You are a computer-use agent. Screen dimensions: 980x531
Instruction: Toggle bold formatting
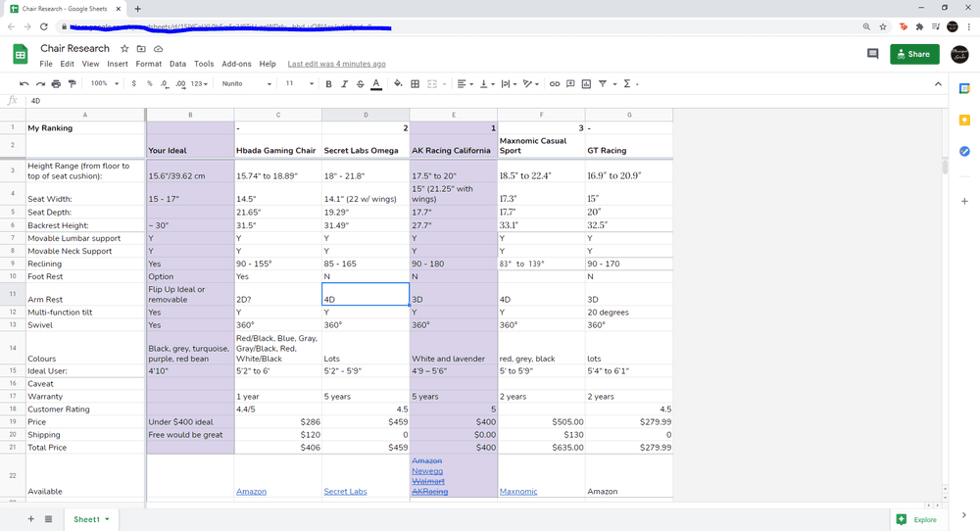328,83
